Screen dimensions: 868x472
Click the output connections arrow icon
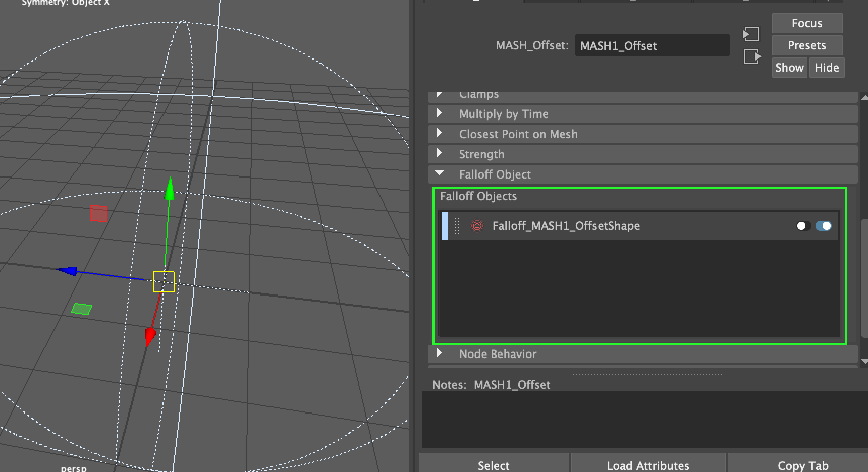pyautogui.click(x=752, y=56)
